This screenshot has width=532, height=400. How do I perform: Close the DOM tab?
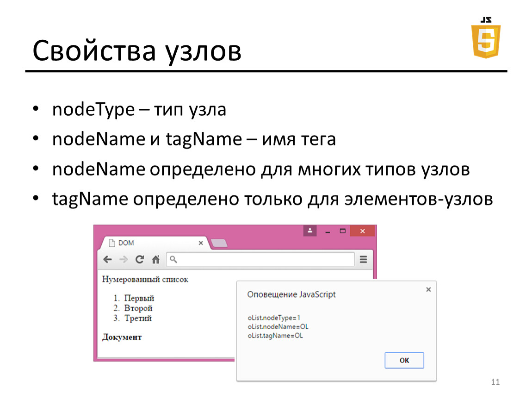pos(201,243)
